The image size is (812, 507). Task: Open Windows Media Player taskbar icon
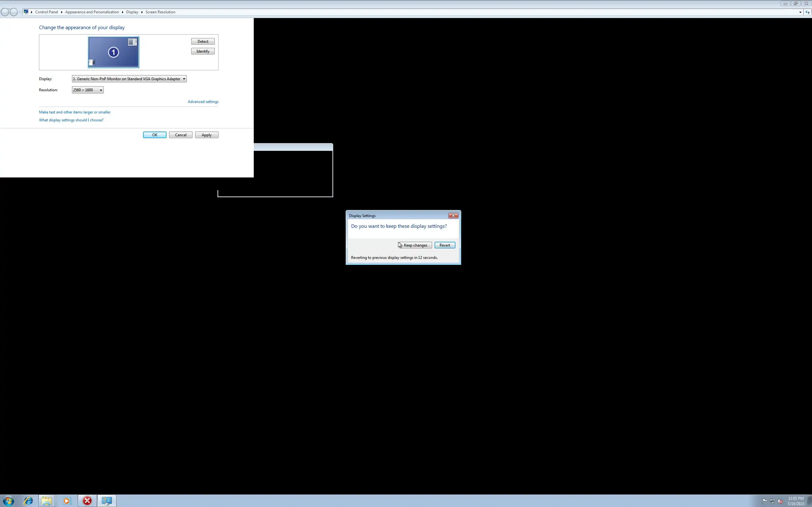coord(67,501)
